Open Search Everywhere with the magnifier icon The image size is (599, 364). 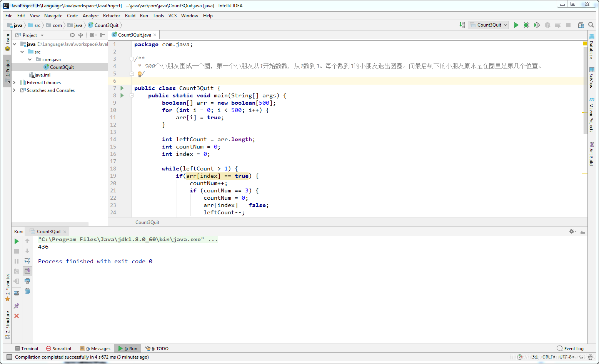click(x=591, y=25)
